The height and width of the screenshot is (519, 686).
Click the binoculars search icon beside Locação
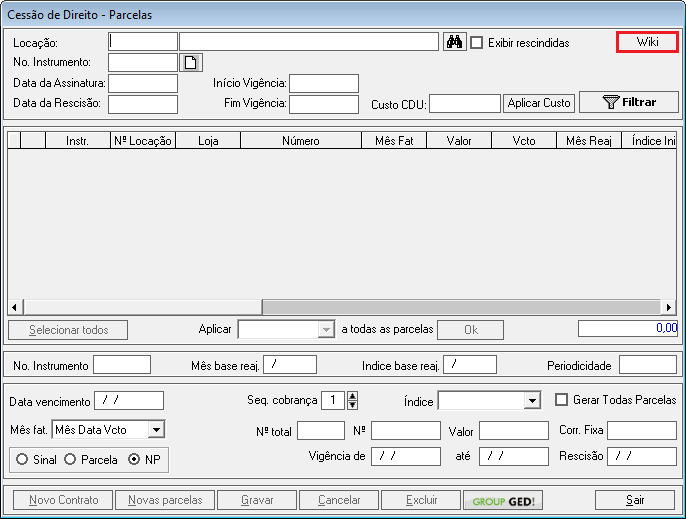coord(455,42)
